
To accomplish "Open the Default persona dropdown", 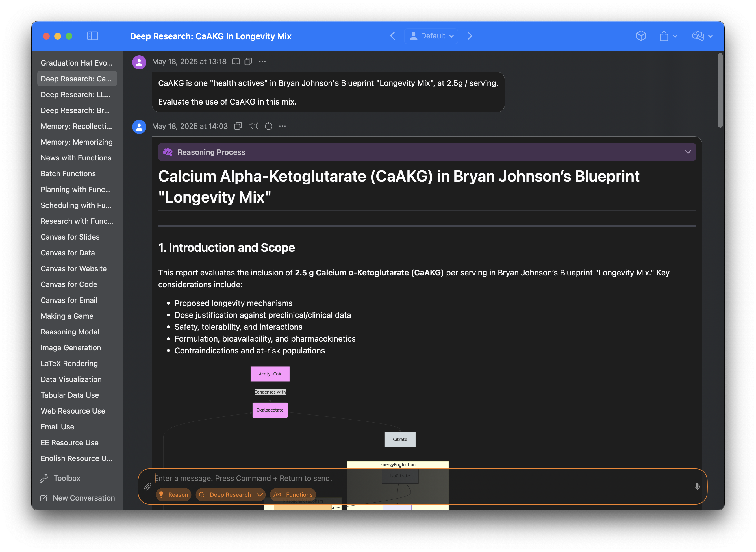I will tap(431, 36).
